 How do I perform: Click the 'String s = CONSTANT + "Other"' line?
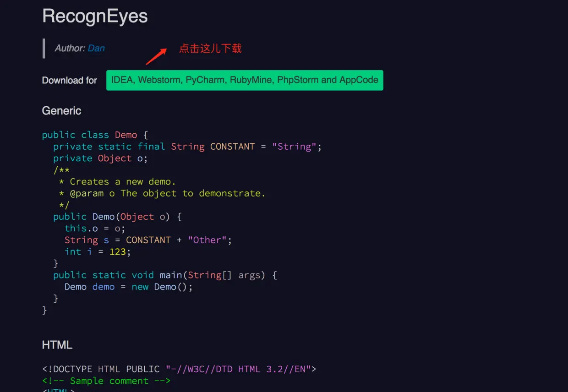pos(148,240)
